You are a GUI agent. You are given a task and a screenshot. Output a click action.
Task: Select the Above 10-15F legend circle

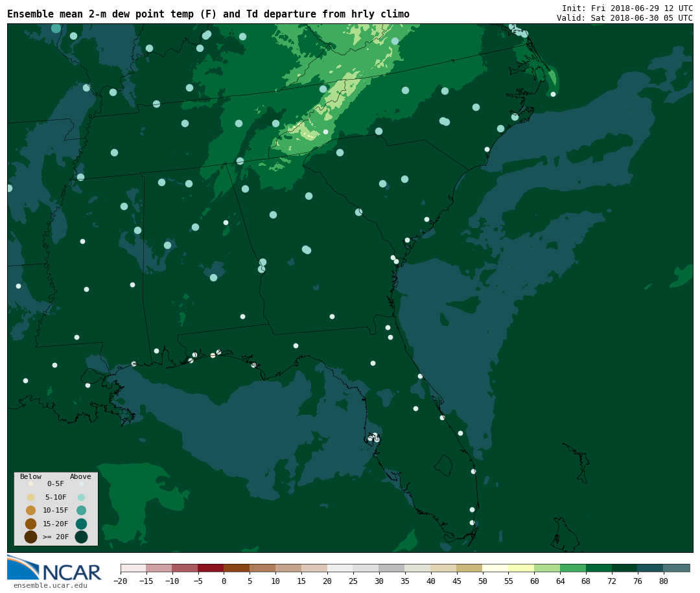tap(81, 510)
